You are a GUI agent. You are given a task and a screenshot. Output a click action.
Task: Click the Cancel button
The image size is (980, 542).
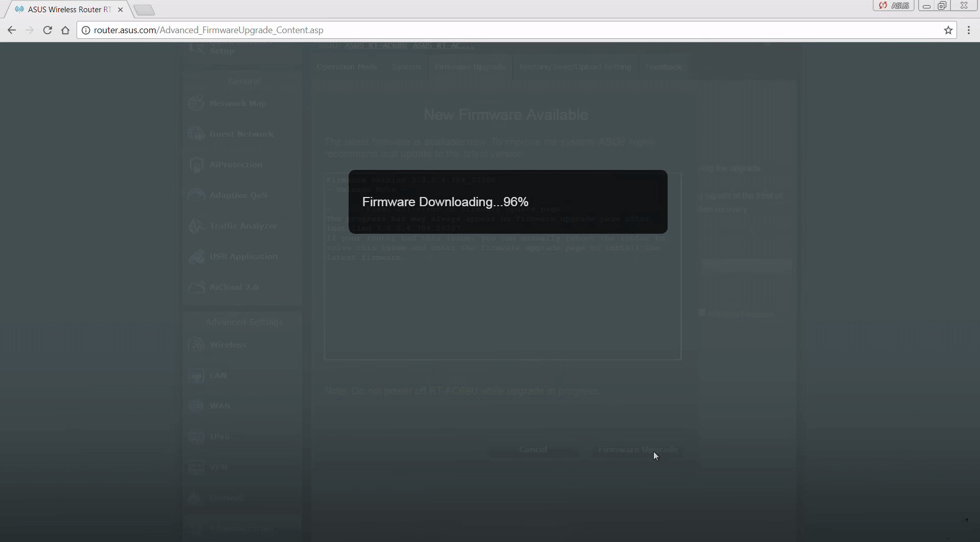[533, 450]
